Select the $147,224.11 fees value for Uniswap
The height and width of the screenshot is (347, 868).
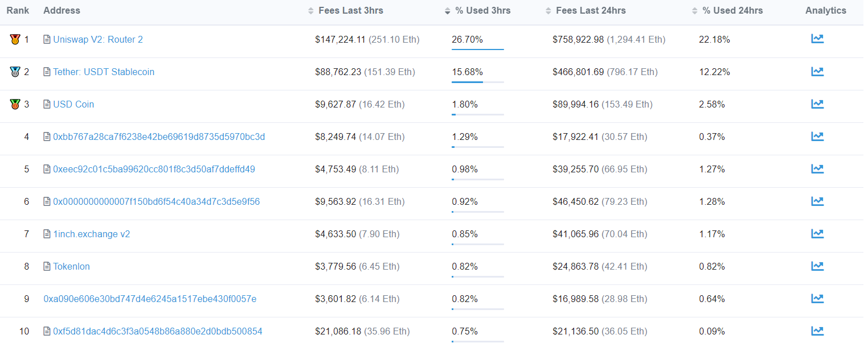click(340, 39)
